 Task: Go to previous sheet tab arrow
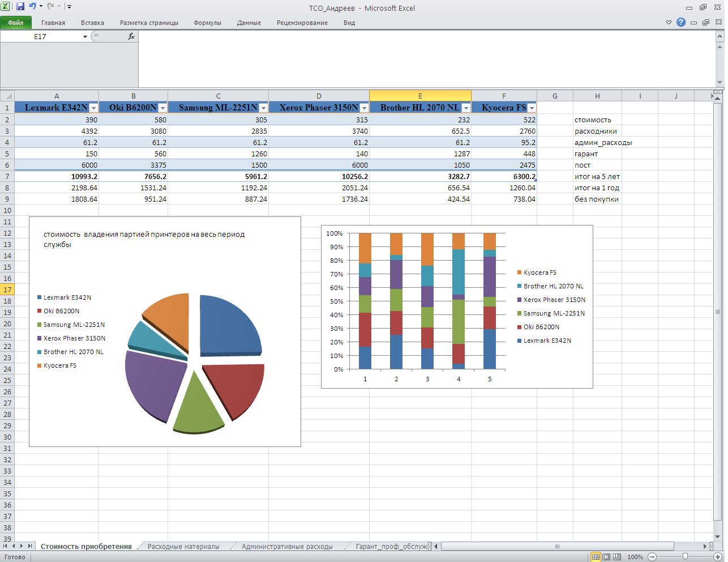tap(14, 546)
